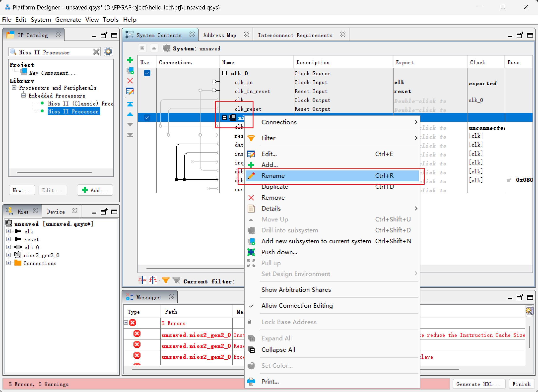Open the Generate menu in menu bar
Screen dimensions: 538x392
point(68,19)
